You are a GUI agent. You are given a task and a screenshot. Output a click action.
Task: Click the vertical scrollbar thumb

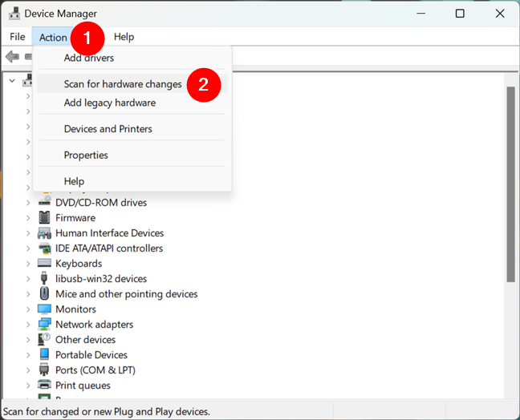[510, 184]
